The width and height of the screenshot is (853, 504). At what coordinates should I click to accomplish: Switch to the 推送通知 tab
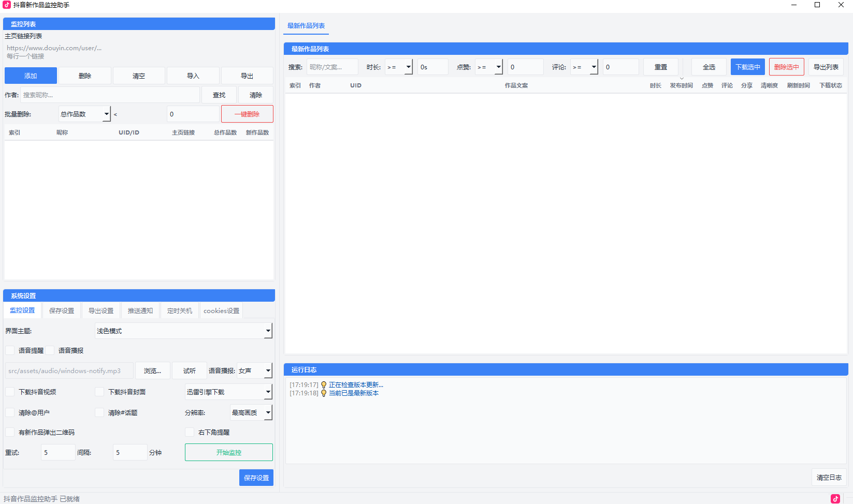(140, 310)
